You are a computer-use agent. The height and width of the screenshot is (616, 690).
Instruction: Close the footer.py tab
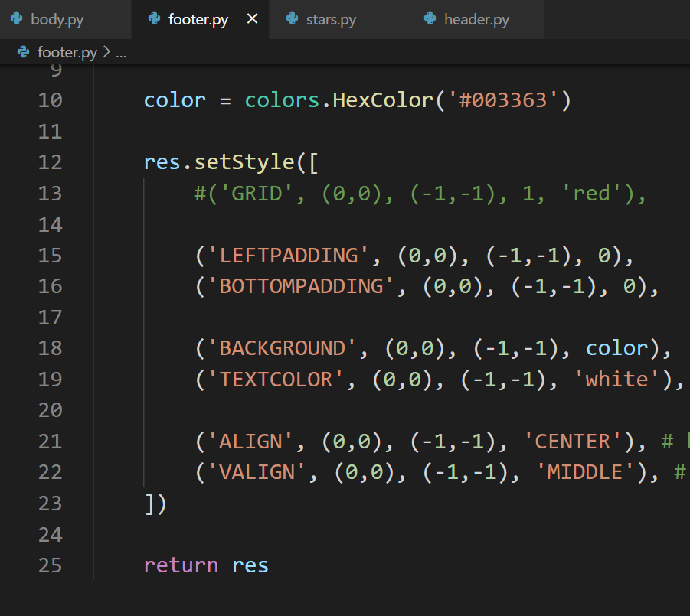coord(252,19)
